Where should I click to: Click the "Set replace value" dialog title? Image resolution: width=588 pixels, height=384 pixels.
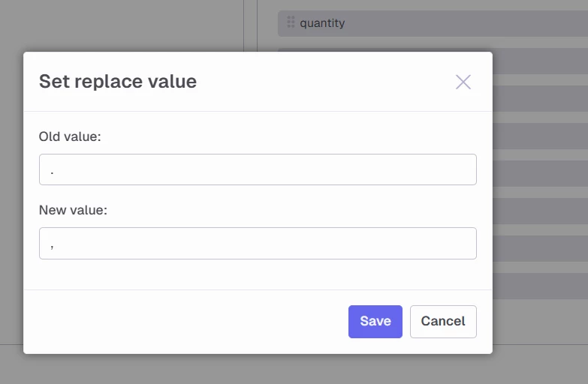(x=118, y=81)
